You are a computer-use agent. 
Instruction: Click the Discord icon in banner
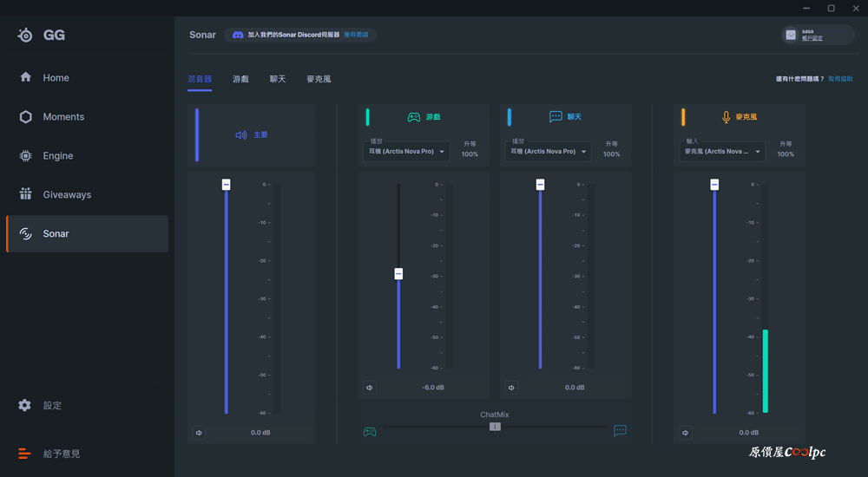click(x=238, y=35)
